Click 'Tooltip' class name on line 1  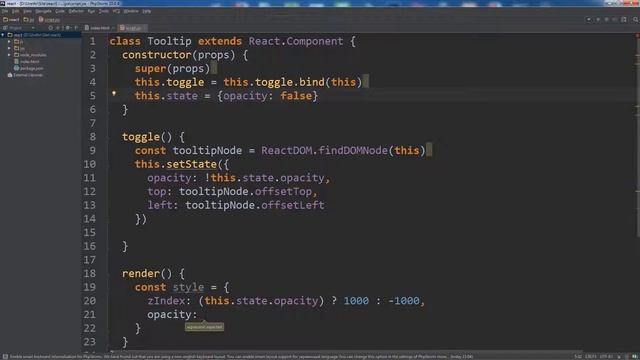[169, 41]
